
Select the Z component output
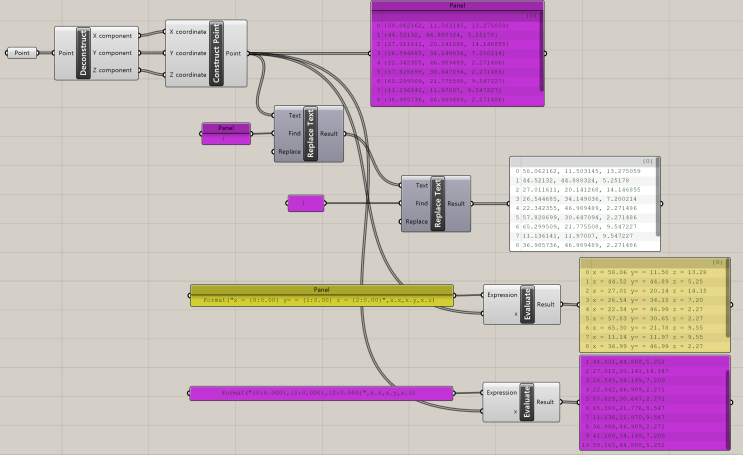click(x=112, y=70)
